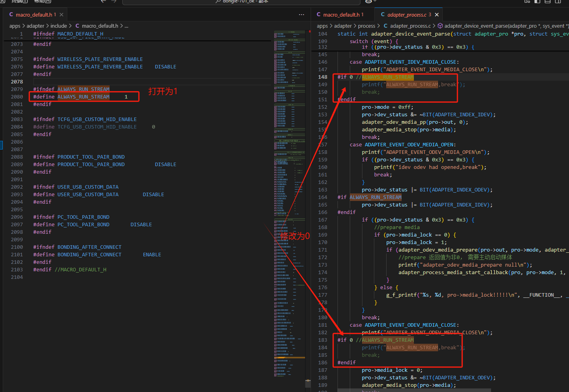The height and width of the screenshot is (392, 569).
Task: Click '//prepare media' comment line
Action: [x=397, y=227]
